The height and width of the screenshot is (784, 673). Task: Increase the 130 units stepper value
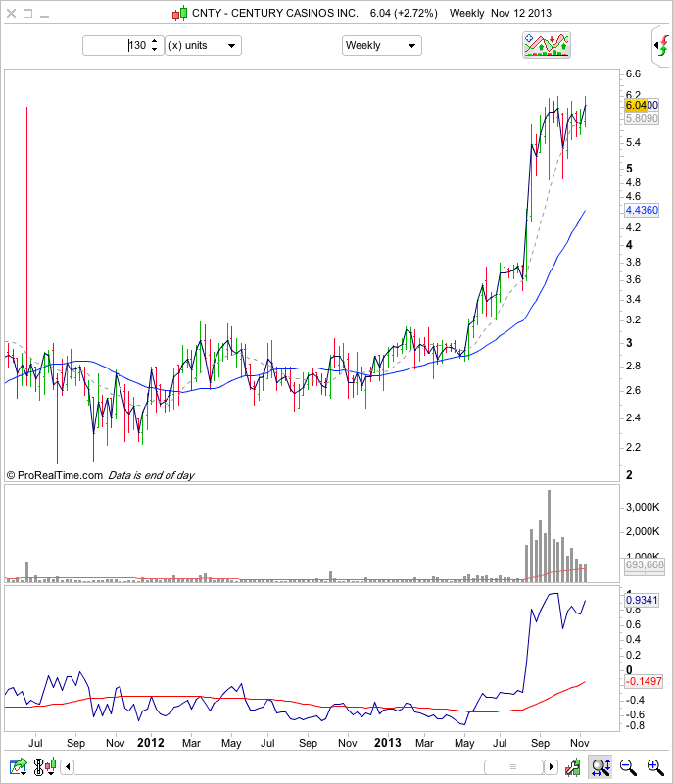coord(155,41)
